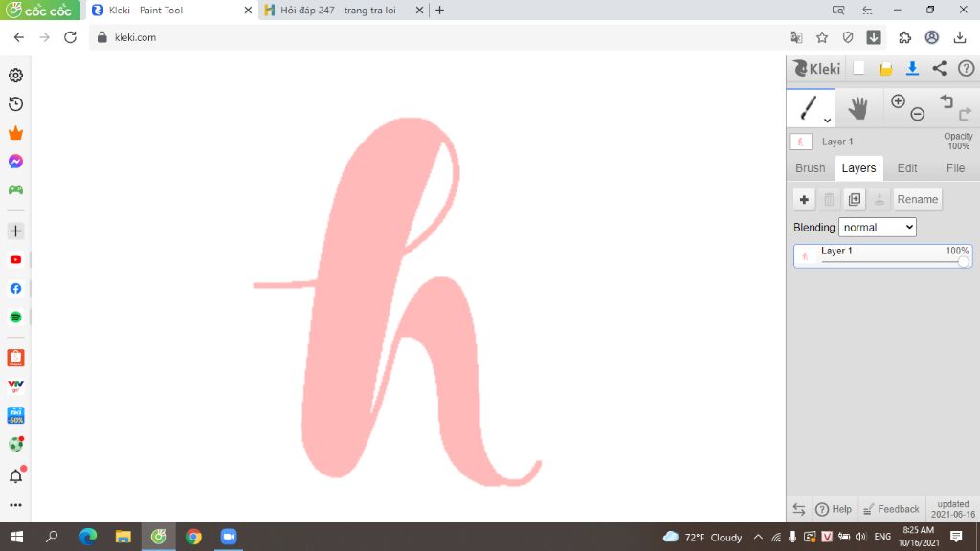Rename the selected layer

[x=918, y=199]
